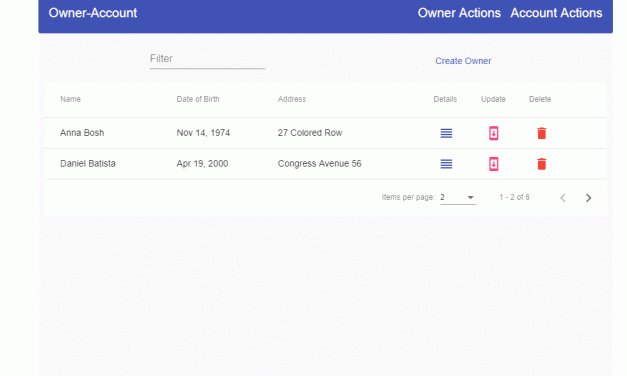The height and width of the screenshot is (376, 627).
Task: Click the Create Owner link
Action: (463, 61)
